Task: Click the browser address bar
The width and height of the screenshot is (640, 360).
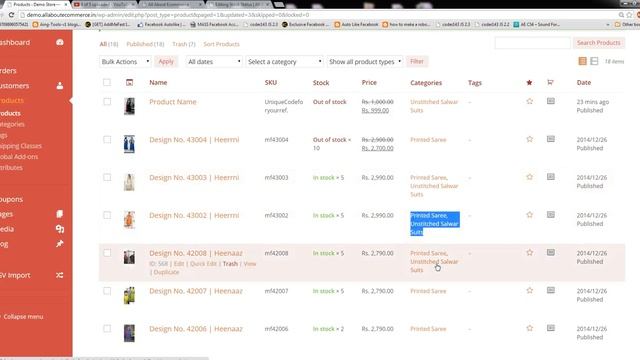Action: (x=318, y=15)
